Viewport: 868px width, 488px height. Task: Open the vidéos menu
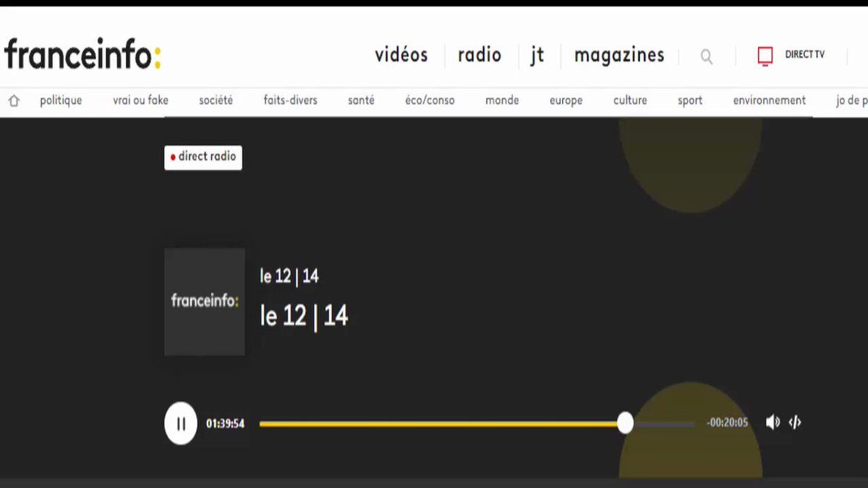[x=401, y=55]
